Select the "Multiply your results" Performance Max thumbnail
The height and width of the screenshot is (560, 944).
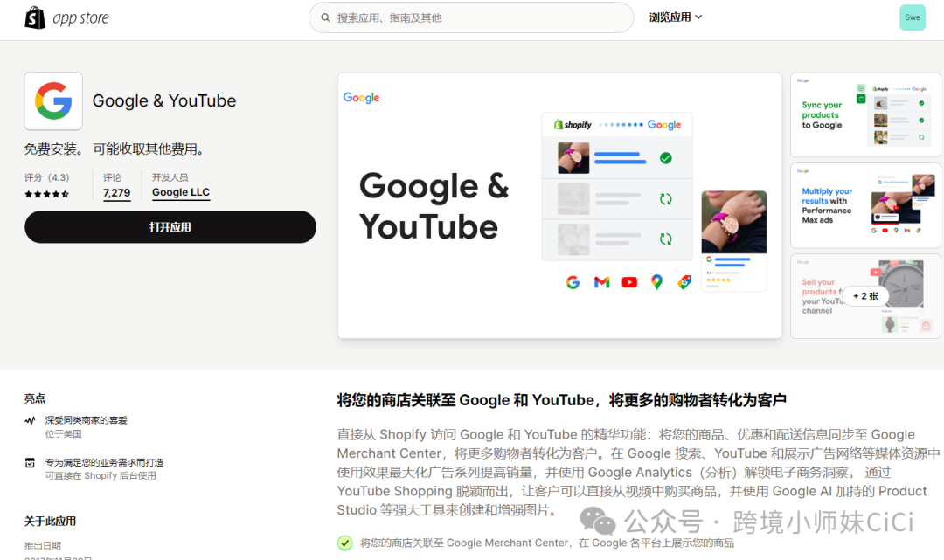coord(864,206)
